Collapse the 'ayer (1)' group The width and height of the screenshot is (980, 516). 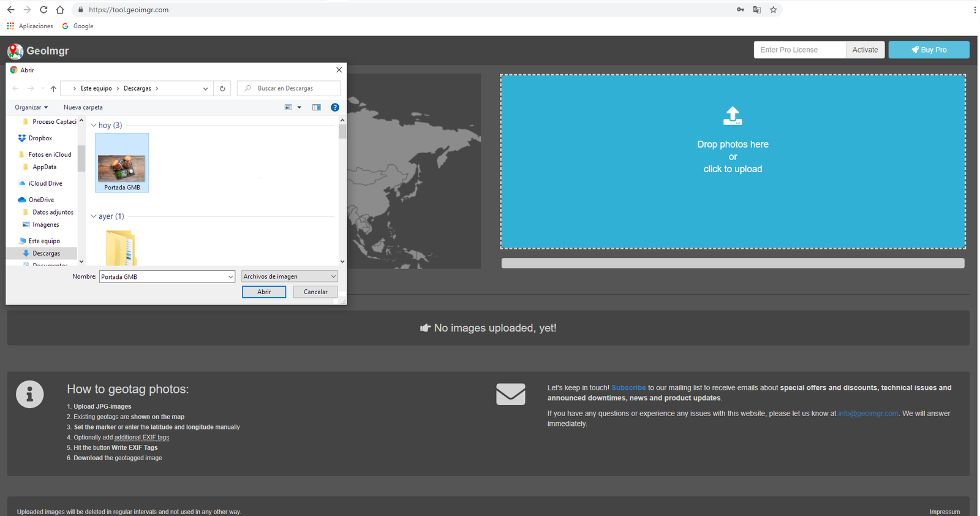[94, 216]
